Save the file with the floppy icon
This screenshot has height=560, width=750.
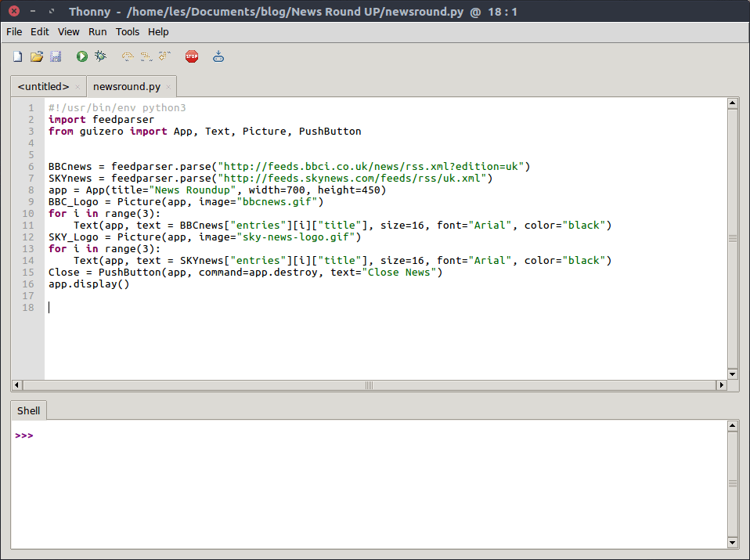pos(56,56)
